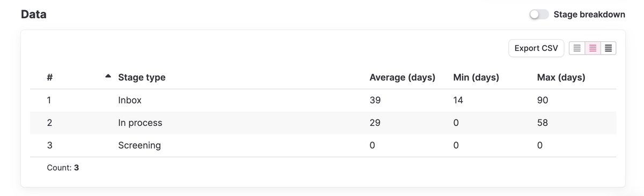Screen dimensions: 644x196
Task: Sort by Max (days) column header
Action: click(561, 78)
